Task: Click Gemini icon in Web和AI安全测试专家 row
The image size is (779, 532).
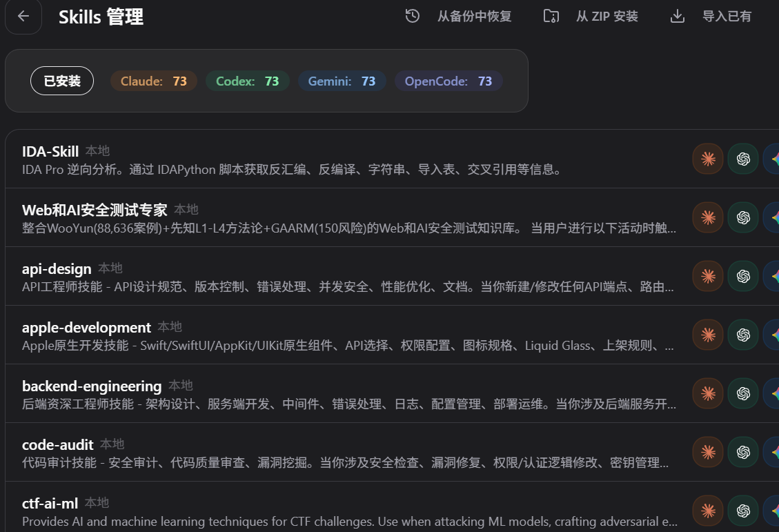Action: pos(772,217)
